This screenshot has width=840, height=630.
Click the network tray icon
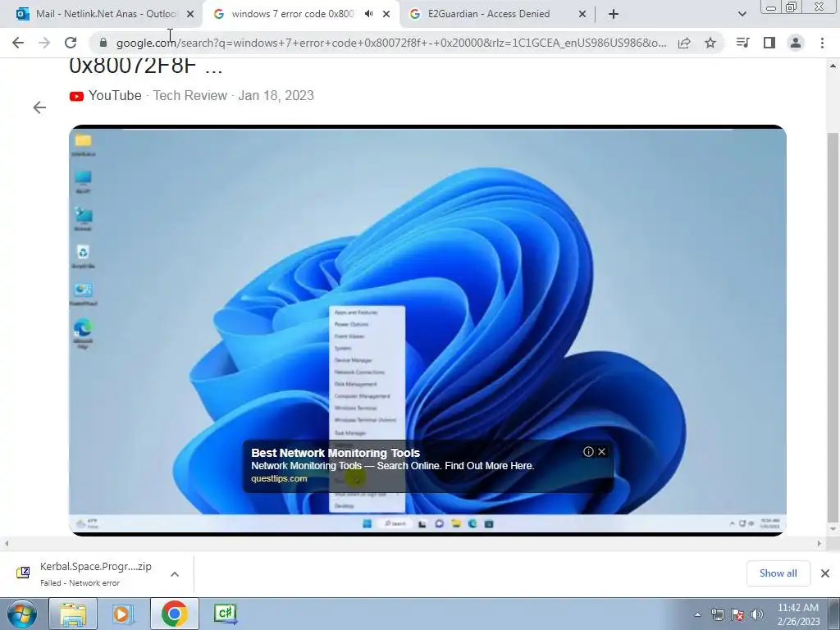tap(717, 615)
